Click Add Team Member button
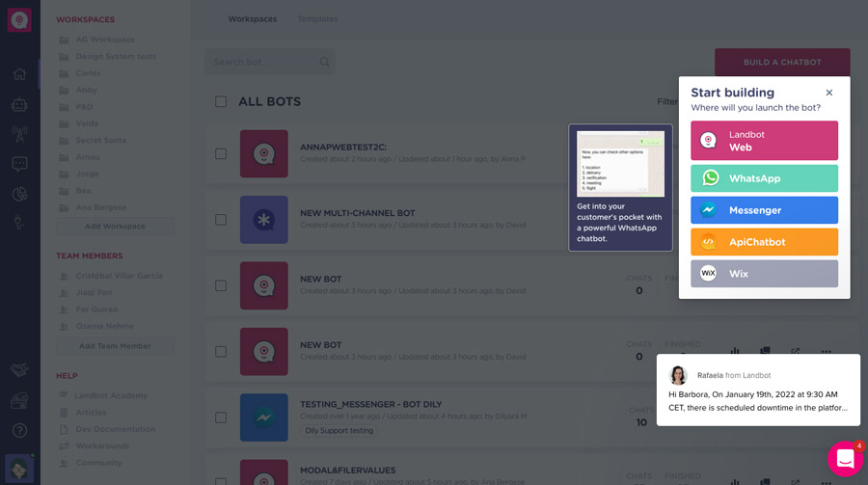 tap(115, 346)
